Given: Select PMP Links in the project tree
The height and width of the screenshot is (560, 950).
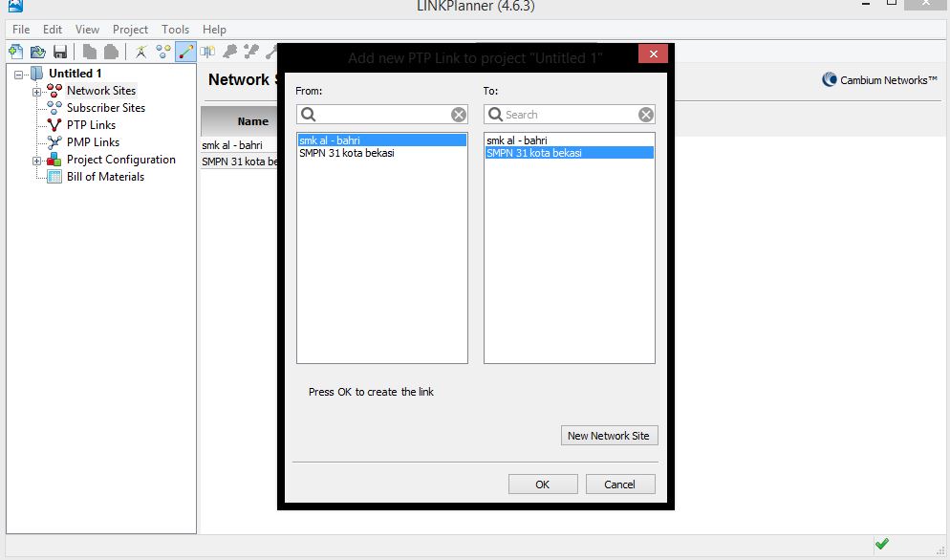Looking at the screenshot, I should click(x=93, y=142).
